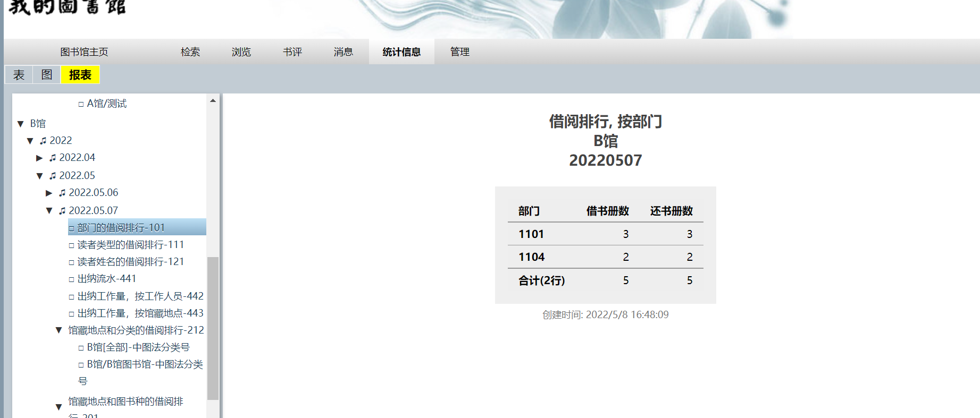Click the music note icon beside 2022.05.06

tap(62, 193)
